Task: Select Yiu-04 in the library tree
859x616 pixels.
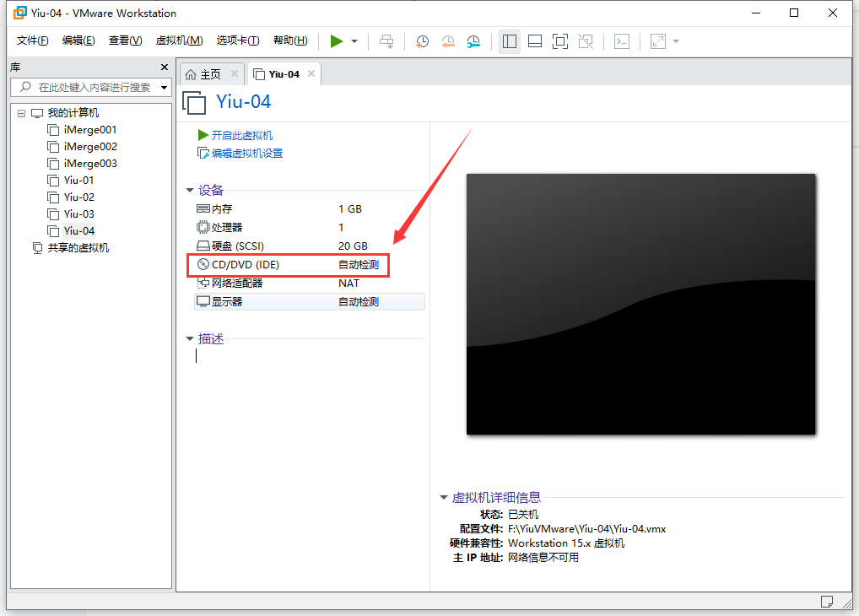Action: pos(71,230)
